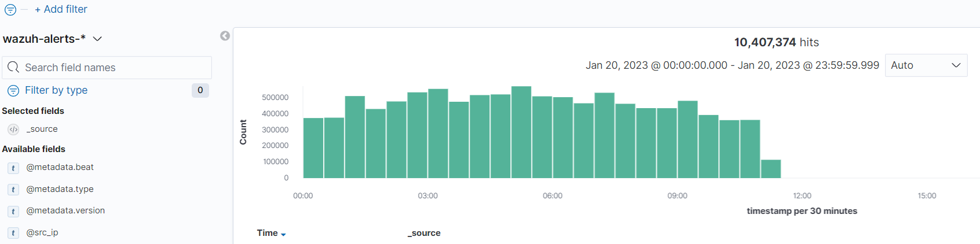Click the Filter by type count badge
This screenshot has height=244, width=980.
200,90
